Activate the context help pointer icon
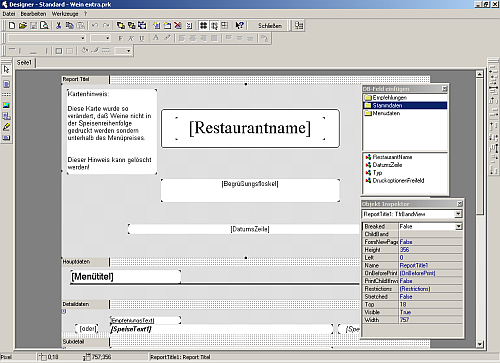 [239, 25]
